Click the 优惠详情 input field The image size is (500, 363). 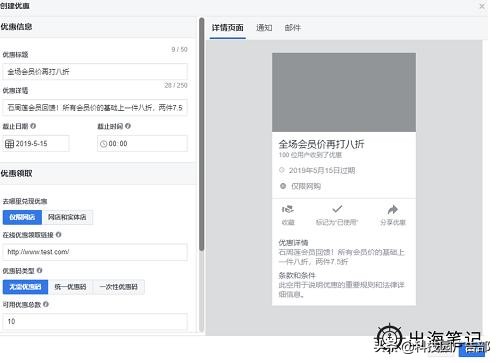95,108
